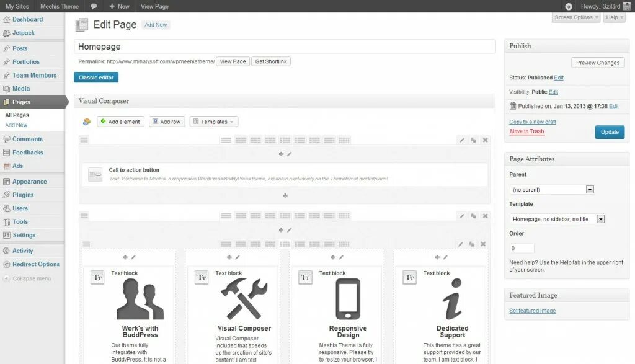This screenshot has height=364, width=635.
Task: Clone the first row using the copy icon
Action: point(473,139)
